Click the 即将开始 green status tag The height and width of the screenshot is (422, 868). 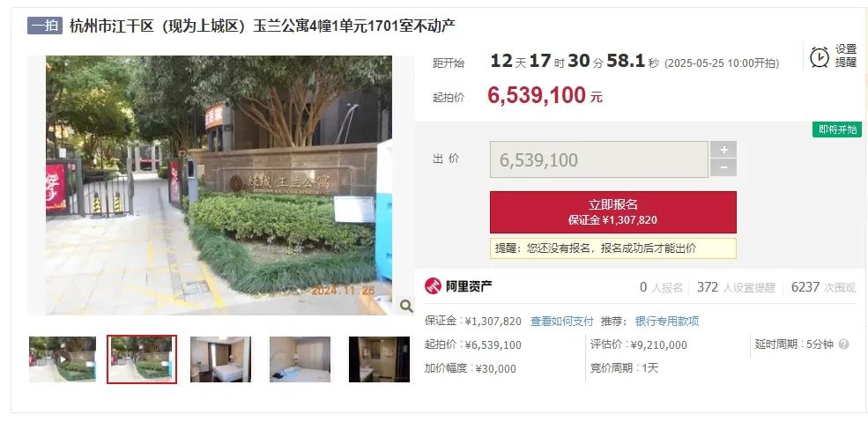(837, 130)
